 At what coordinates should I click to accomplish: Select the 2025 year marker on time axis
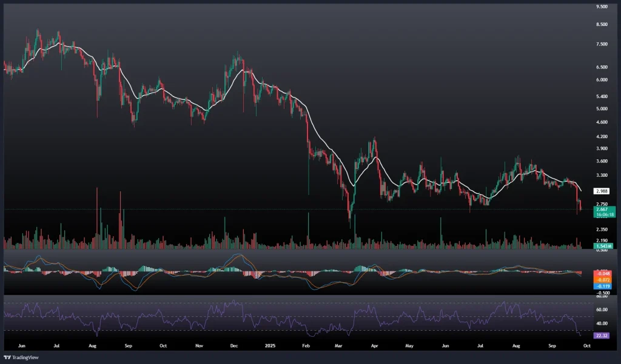270,346
